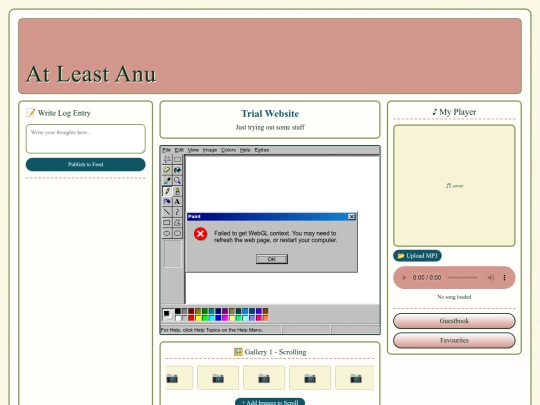Click the Upload MP3 button
The image size is (540, 405).
[x=417, y=256]
